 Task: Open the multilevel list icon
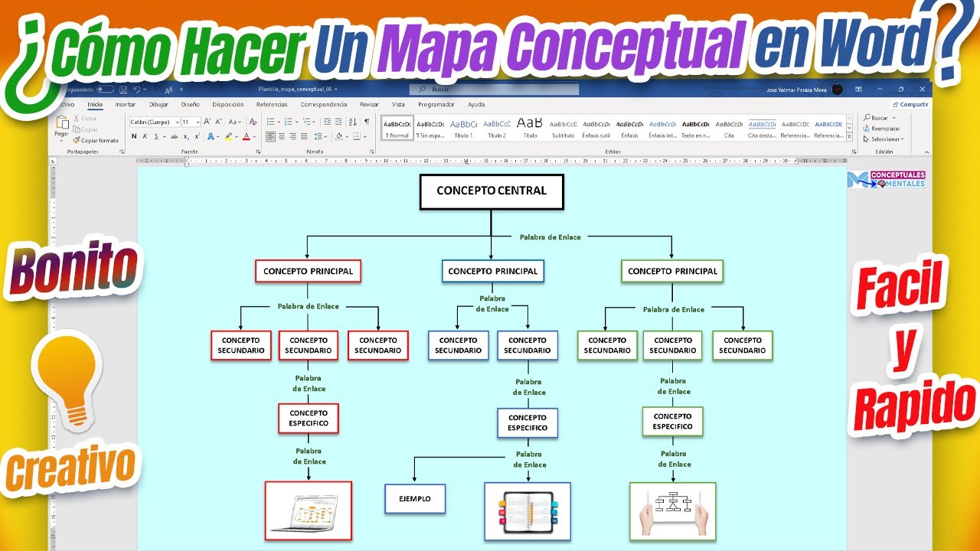pos(306,122)
